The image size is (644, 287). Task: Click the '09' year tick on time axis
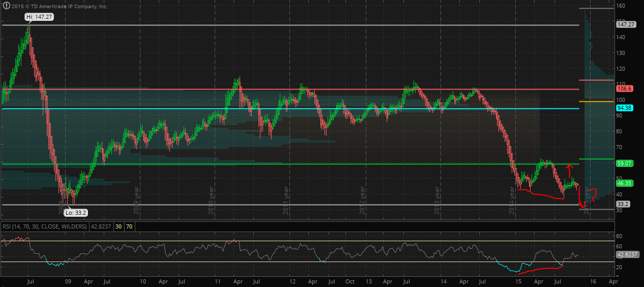click(69, 281)
